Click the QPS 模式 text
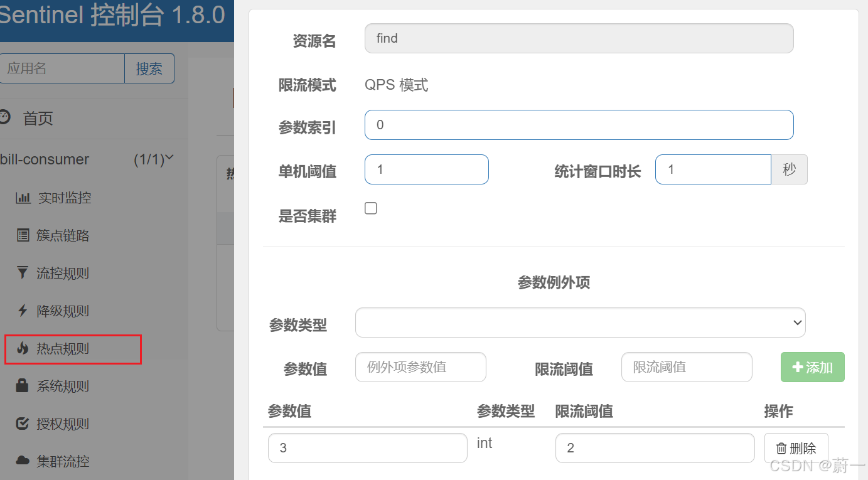The height and width of the screenshot is (480, 868). tap(397, 85)
